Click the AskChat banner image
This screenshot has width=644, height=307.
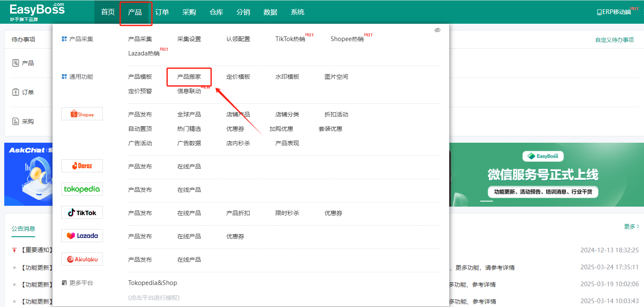(28, 174)
